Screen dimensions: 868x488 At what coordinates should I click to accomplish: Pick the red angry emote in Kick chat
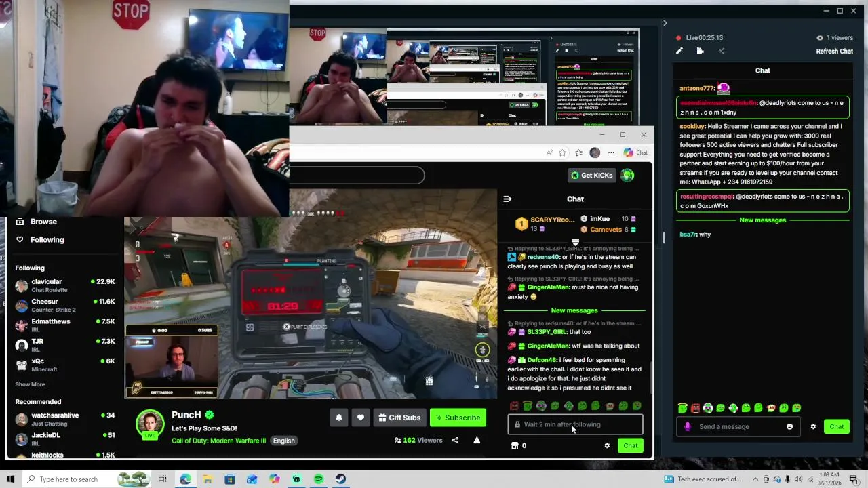coord(514,406)
